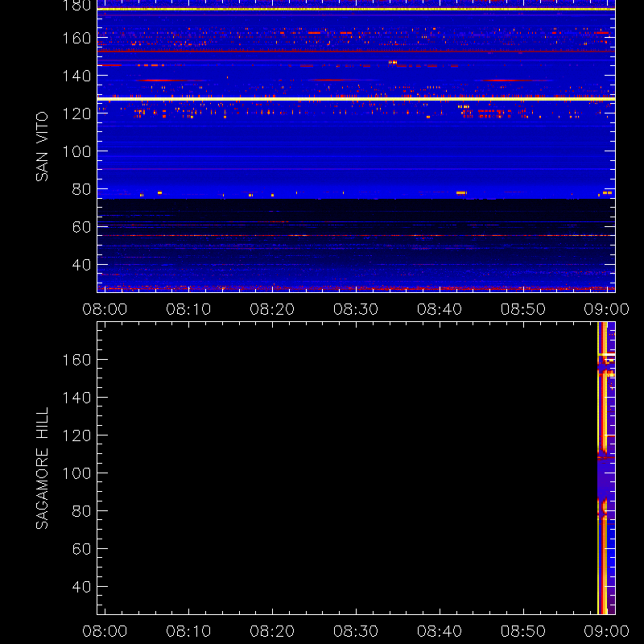Click 08:20 time label under SAGAMORE HILL plot
644x644 pixels.
click(272, 631)
